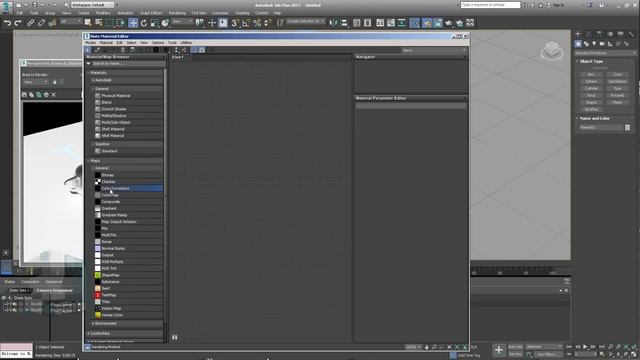Click the object color swatch in Name and Color
This screenshot has width=640, height=360.
tap(627, 128)
